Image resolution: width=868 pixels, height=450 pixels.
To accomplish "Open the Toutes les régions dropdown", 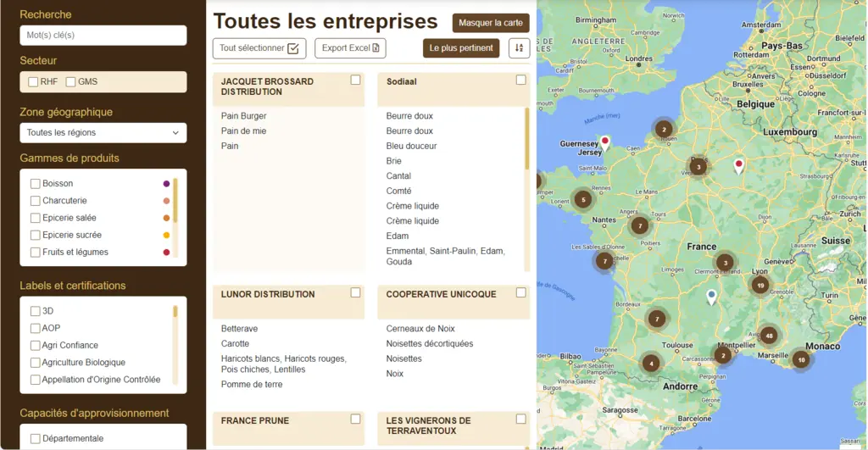I will coord(103,133).
